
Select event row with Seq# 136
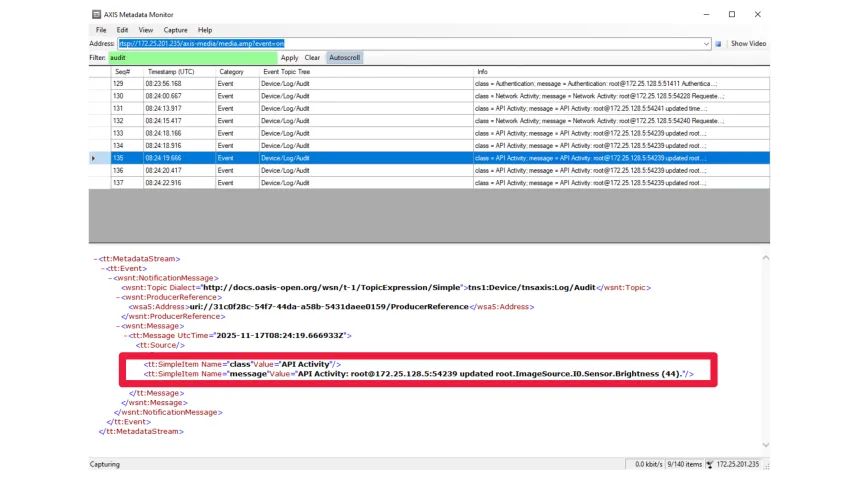coord(429,171)
